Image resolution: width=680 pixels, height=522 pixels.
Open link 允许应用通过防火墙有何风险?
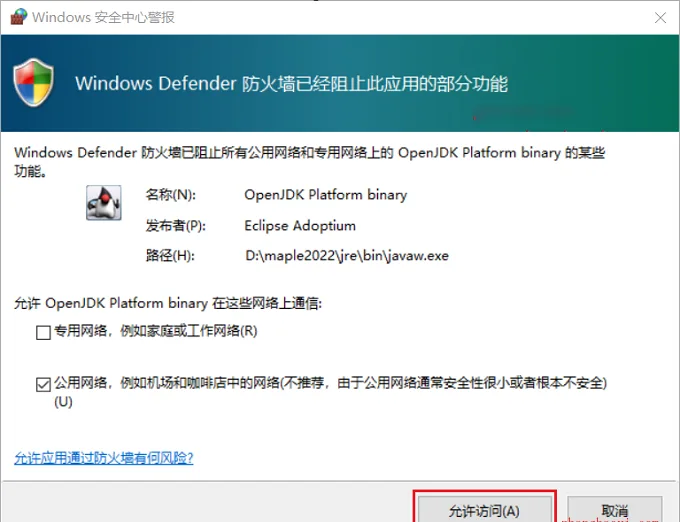[x=104, y=458]
